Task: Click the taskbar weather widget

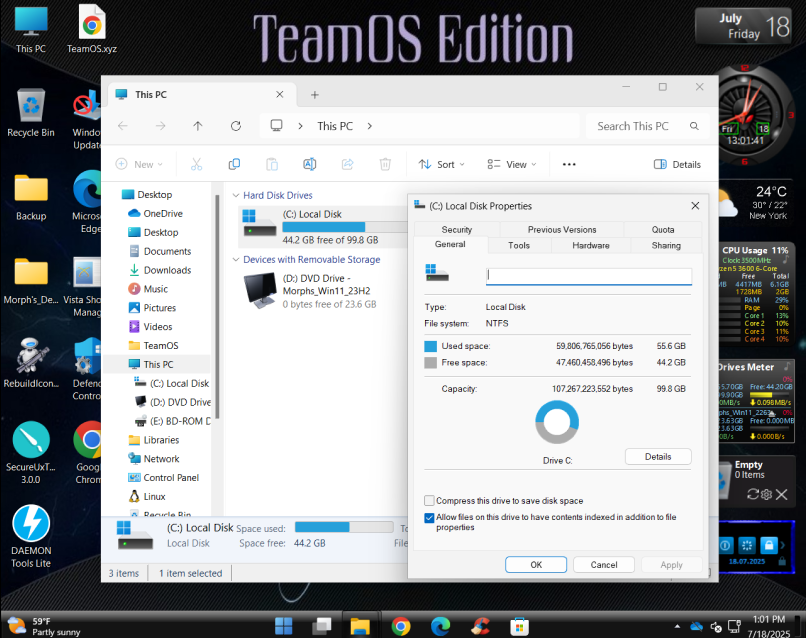Action: (45, 626)
